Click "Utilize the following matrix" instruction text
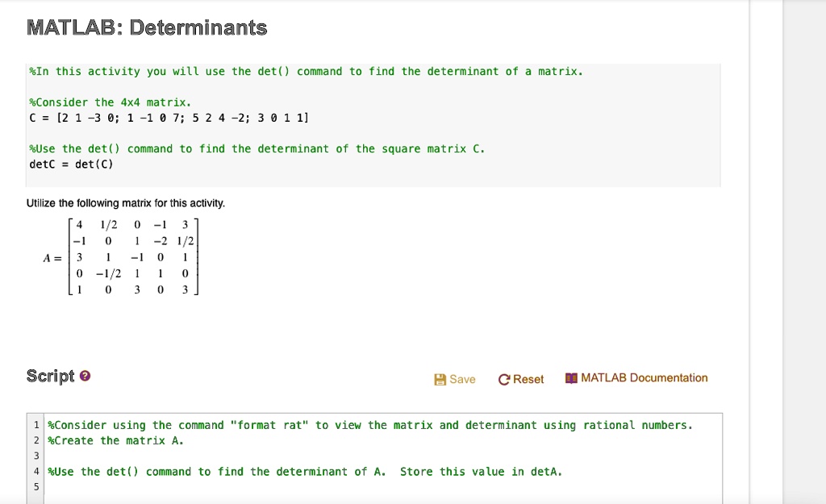This screenshot has width=826, height=504. (x=126, y=203)
